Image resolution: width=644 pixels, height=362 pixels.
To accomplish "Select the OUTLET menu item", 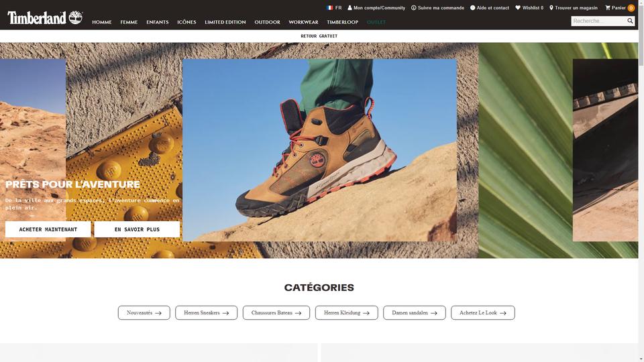I will click(x=376, y=22).
